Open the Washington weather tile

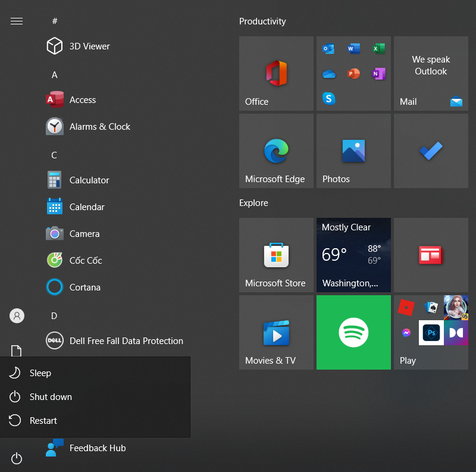353,255
